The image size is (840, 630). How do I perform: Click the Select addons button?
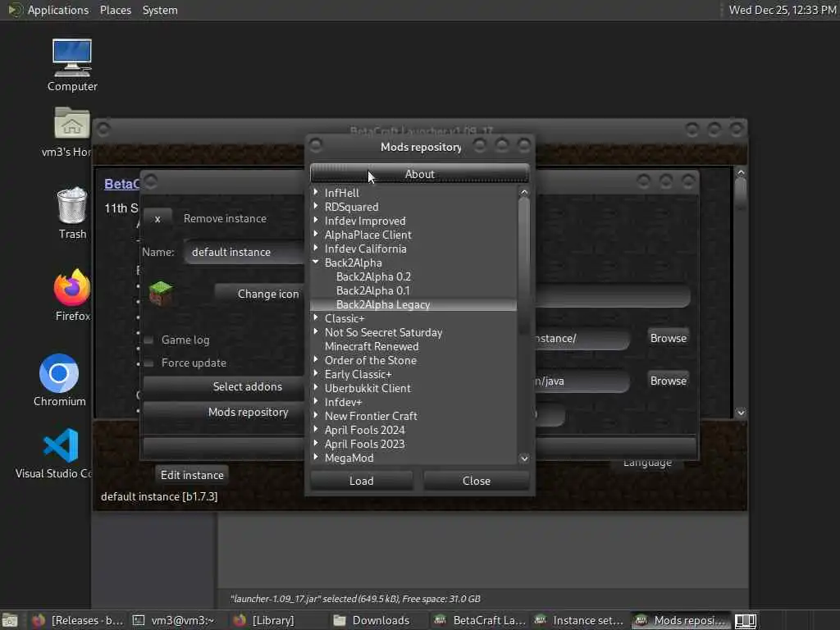224,386
